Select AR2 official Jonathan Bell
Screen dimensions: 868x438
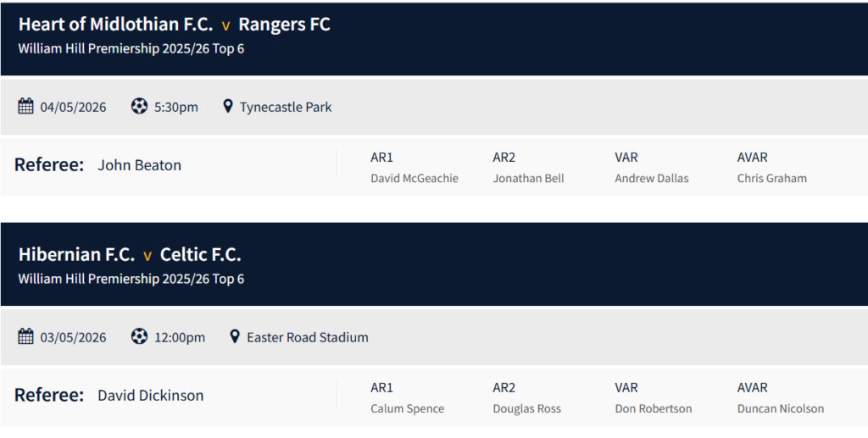528,179
